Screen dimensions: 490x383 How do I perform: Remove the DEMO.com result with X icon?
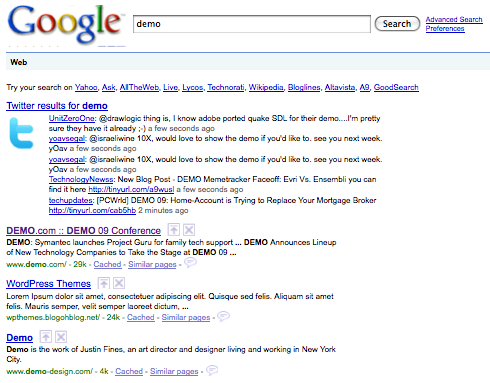point(189,230)
